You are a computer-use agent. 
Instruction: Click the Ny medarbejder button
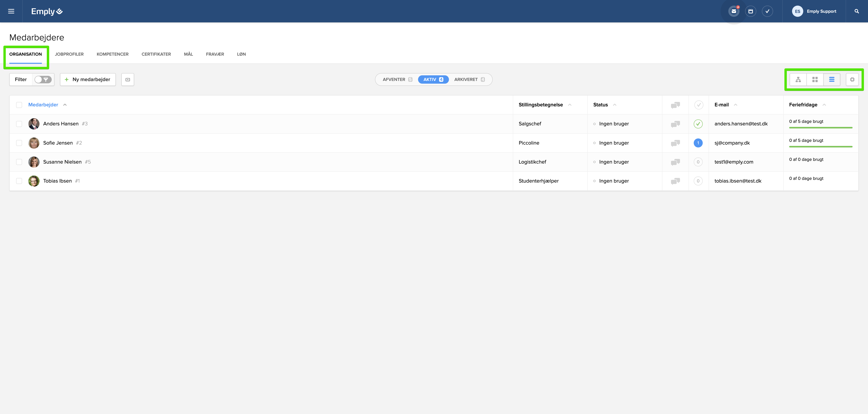(x=88, y=80)
